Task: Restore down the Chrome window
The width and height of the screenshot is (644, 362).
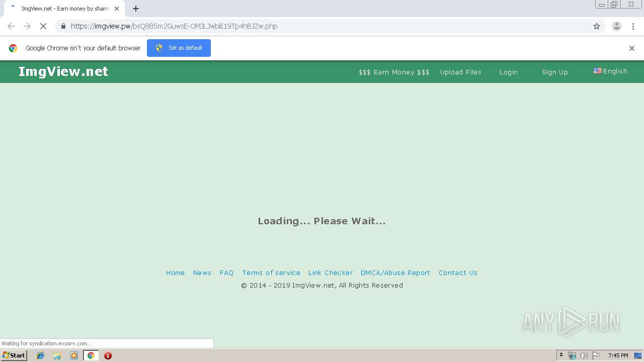Action: [614, 5]
